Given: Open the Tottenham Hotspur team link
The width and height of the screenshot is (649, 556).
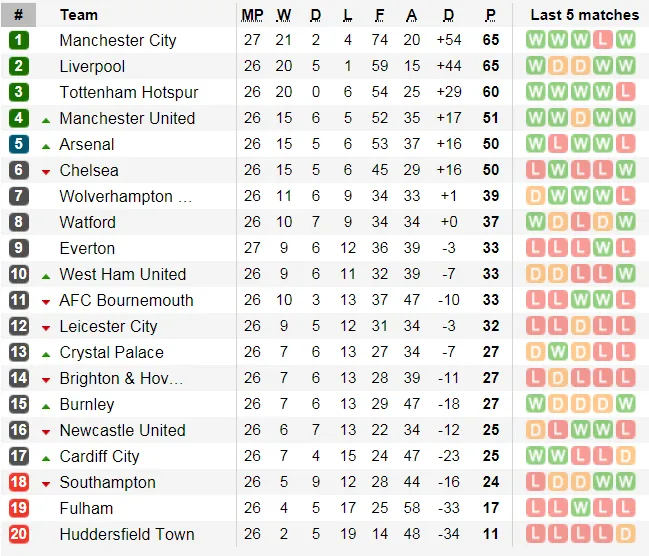Looking at the screenshot, I should (x=129, y=92).
